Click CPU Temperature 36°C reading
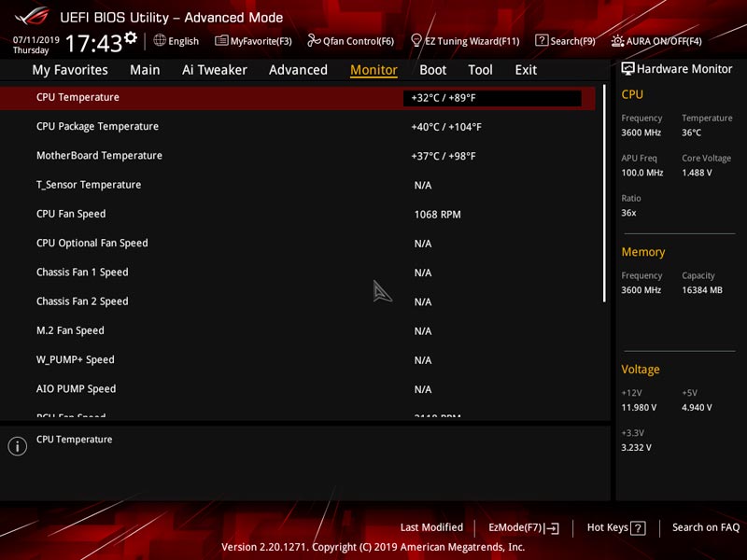This screenshot has height=560, width=747. pos(691,133)
